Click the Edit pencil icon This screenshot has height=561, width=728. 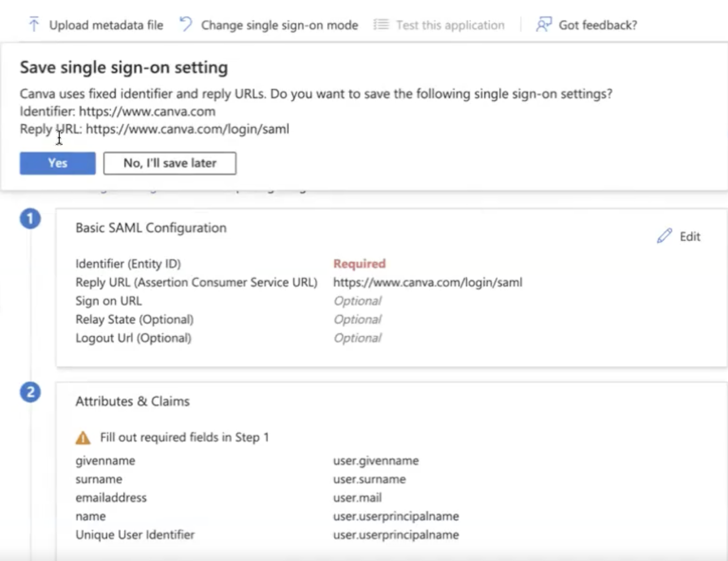click(x=664, y=236)
